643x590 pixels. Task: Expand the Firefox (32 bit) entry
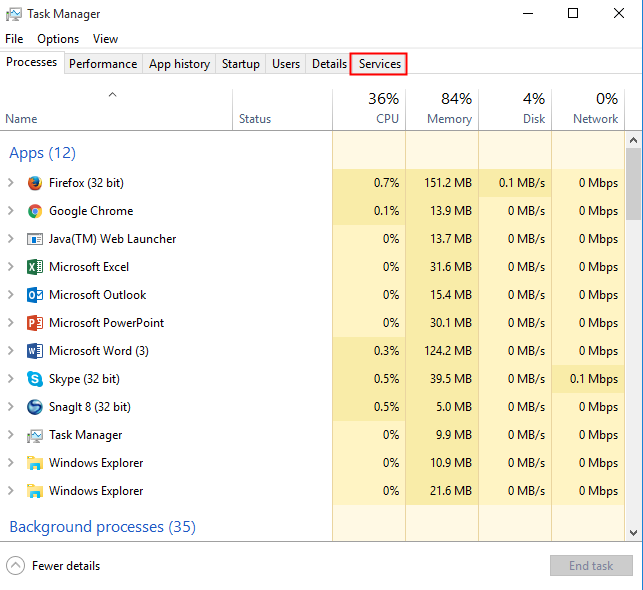tap(11, 183)
